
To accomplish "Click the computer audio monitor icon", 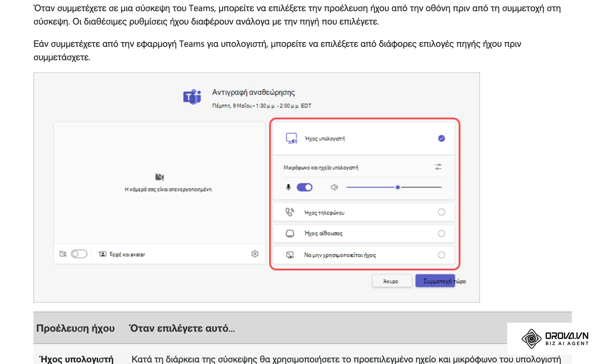I will point(291,138).
